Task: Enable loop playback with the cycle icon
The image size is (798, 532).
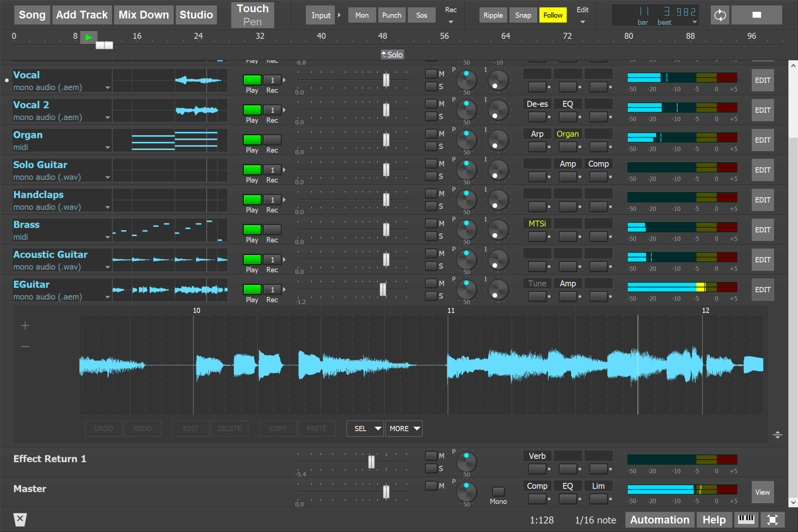Action: coord(720,14)
